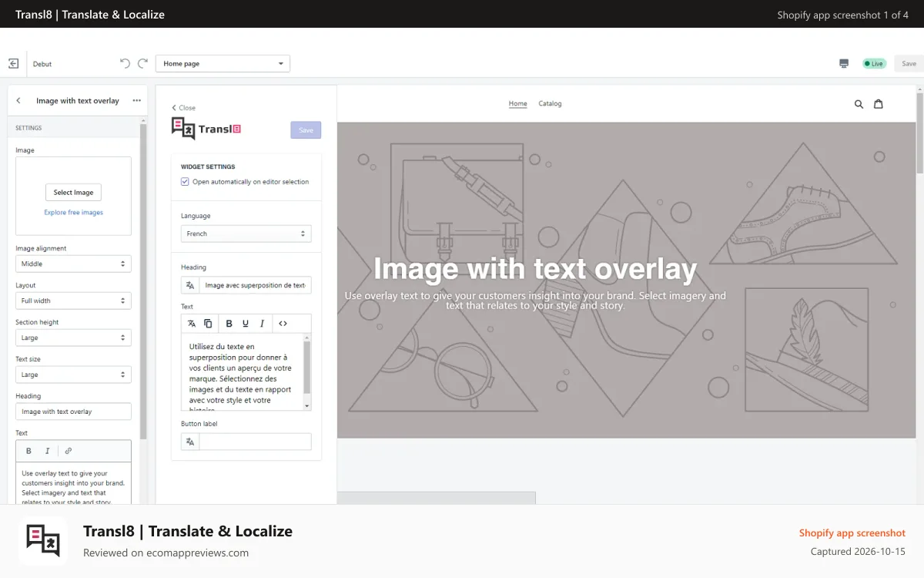Click the Transl8 app icon in the footer
The width and height of the screenshot is (924, 578).
pyautogui.click(x=42, y=541)
